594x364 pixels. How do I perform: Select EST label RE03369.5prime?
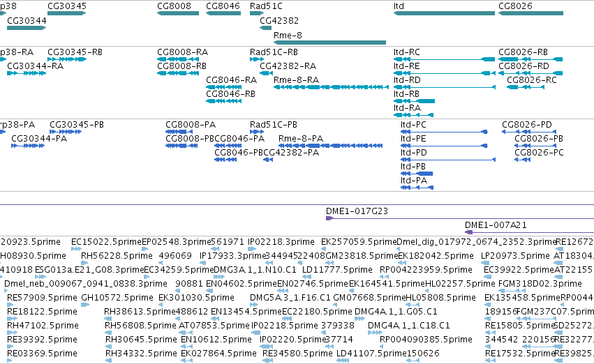pyautogui.click(x=42, y=354)
